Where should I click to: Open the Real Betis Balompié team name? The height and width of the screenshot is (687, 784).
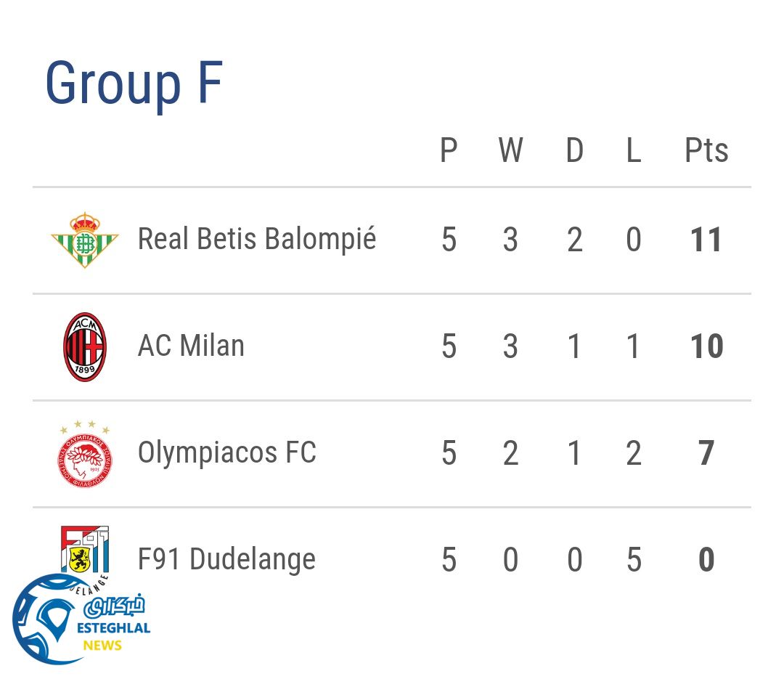257,239
